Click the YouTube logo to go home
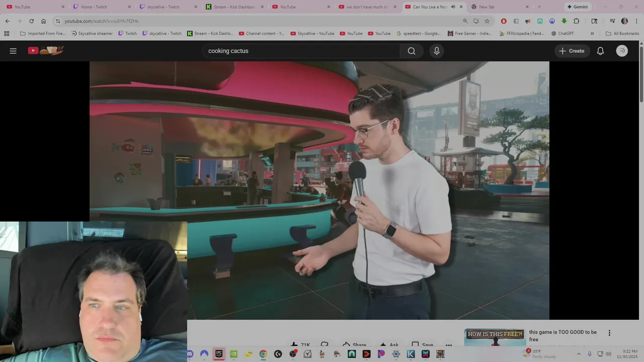The image size is (644, 362). (x=46, y=50)
